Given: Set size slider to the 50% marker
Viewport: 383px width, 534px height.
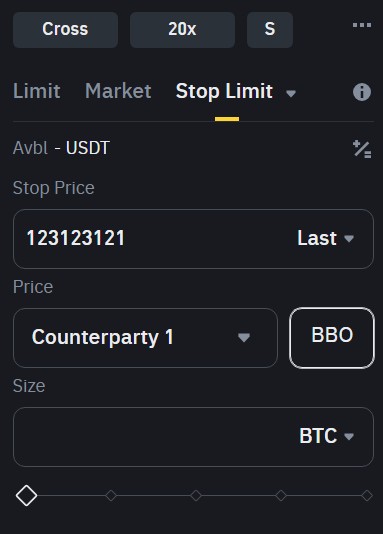Looking at the screenshot, I should pyautogui.click(x=196, y=496).
